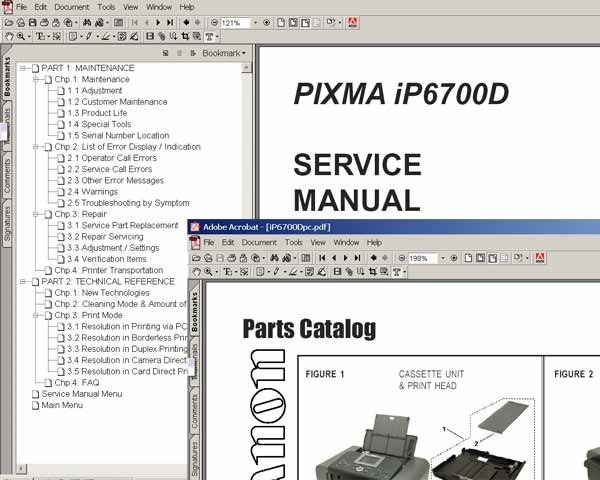Open Chp.4: Printer Transportation bookmark
This screenshot has height=480, width=600.
coord(109,270)
